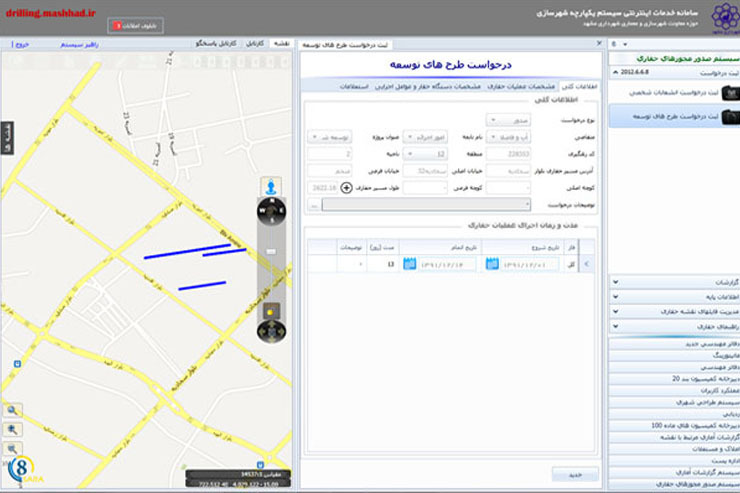This screenshot has width=740, height=493.
Task: Open the end date calendar icon (تاریخ اتمام)
Action: [410, 264]
